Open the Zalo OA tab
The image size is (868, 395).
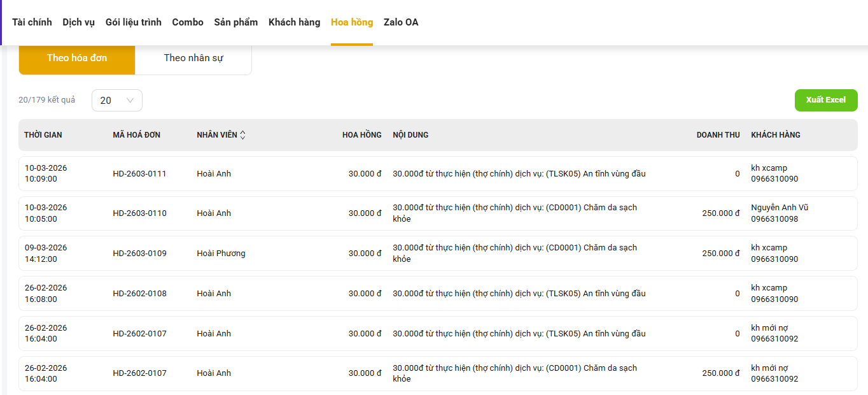click(x=401, y=22)
